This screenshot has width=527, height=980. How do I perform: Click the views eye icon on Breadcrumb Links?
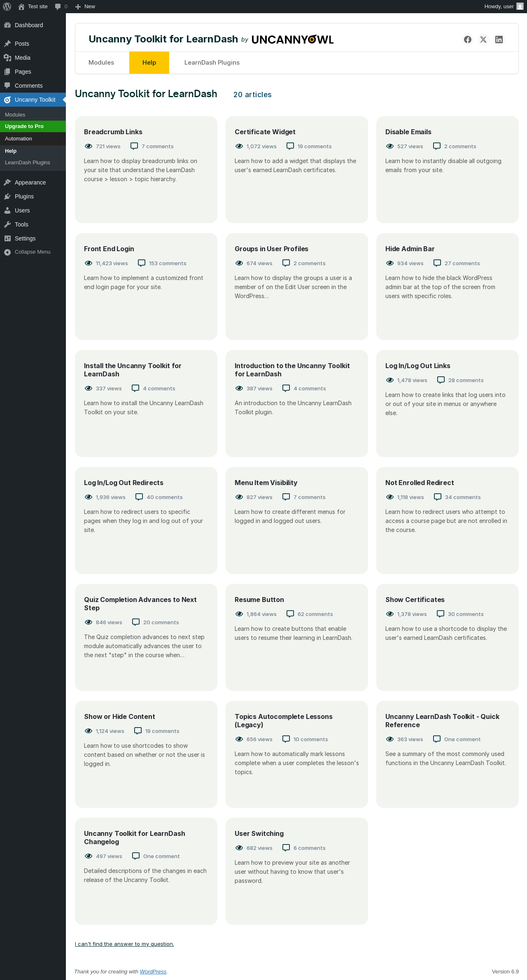(89, 146)
